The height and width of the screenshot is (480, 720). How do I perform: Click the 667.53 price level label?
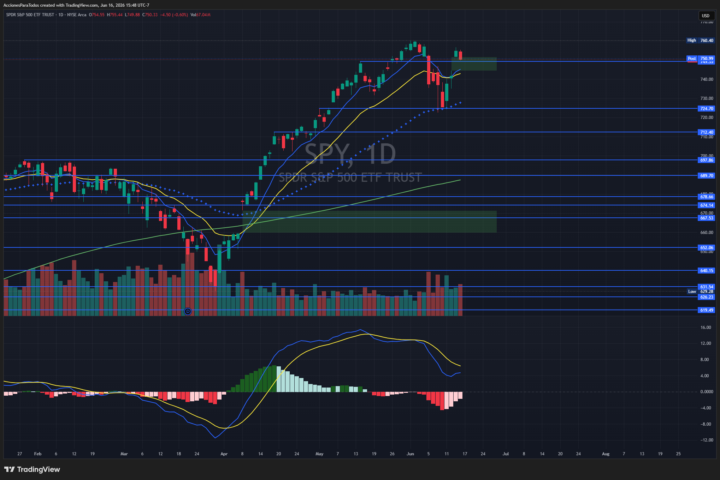706,218
